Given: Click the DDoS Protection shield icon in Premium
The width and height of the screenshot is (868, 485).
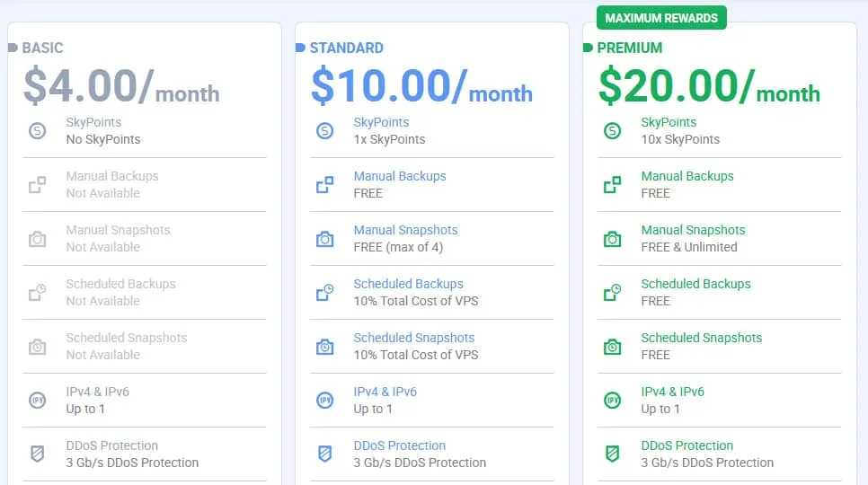Looking at the screenshot, I should [612, 454].
